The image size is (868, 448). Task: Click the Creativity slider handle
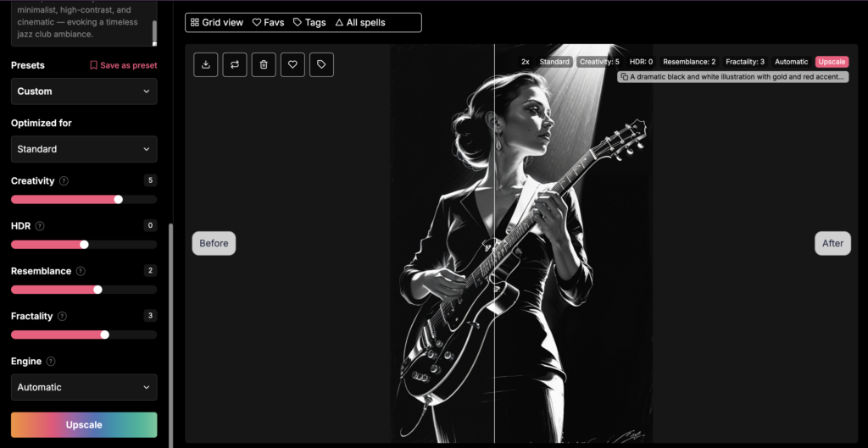click(x=118, y=199)
